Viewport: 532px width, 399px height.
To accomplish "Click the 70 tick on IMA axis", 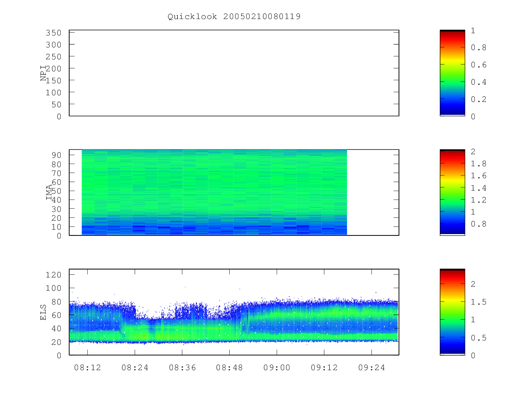I will pyautogui.click(x=56, y=173).
